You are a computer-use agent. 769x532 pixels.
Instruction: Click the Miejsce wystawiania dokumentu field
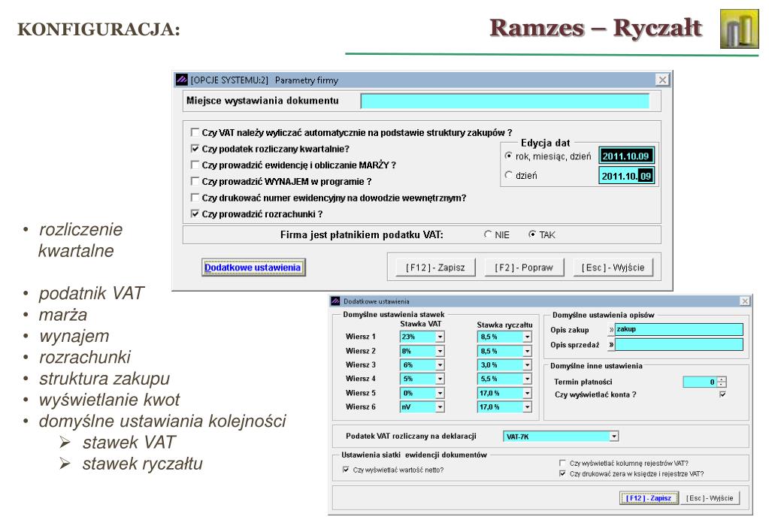504,101
